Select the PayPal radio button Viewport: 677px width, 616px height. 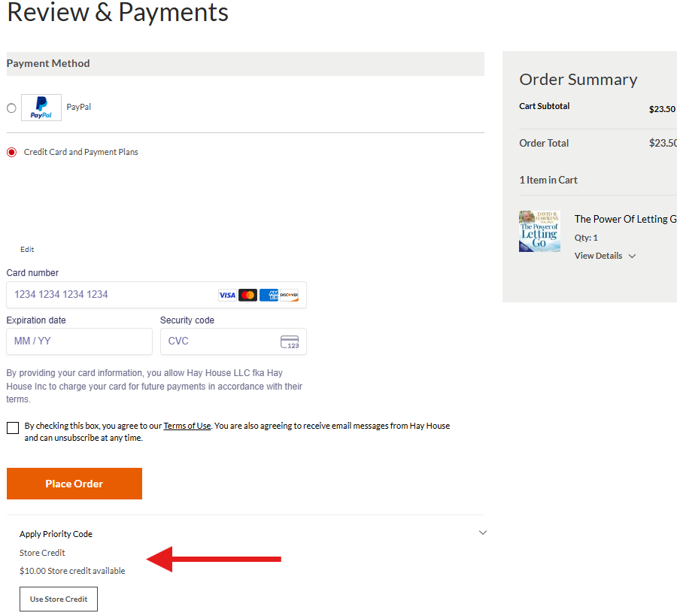(x=11, y=108)
